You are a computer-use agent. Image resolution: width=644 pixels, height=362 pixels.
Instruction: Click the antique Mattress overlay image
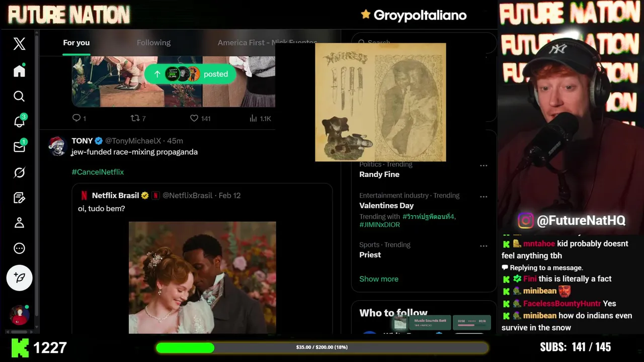380,102
